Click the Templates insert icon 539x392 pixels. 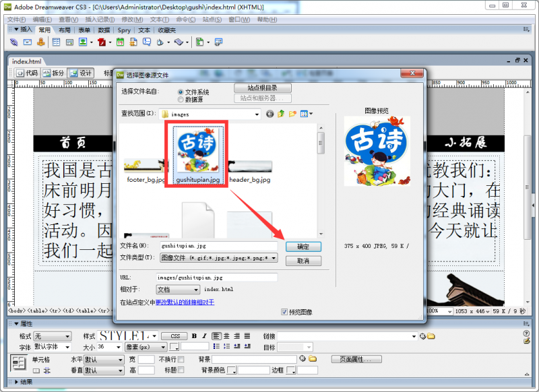point(199,42)
